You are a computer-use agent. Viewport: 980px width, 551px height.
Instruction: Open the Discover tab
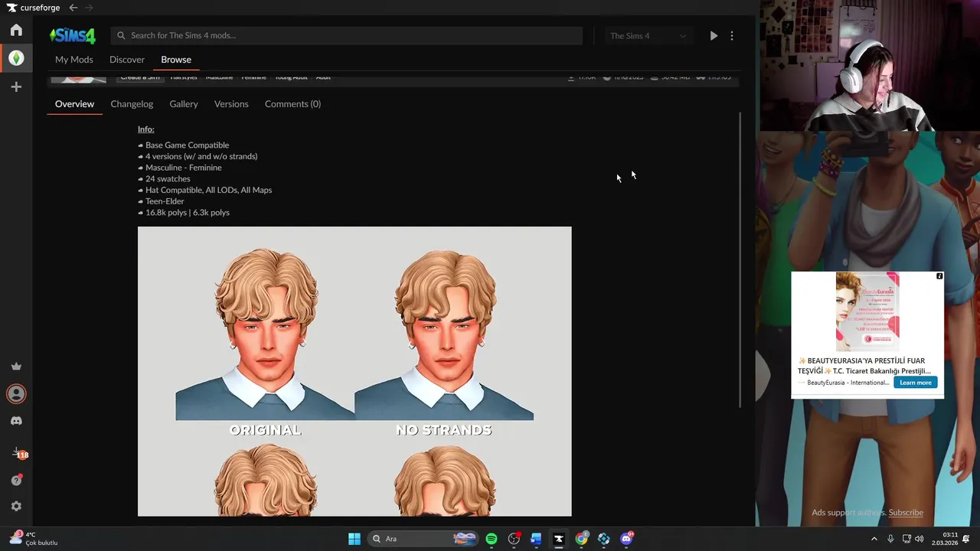(127, 60)
